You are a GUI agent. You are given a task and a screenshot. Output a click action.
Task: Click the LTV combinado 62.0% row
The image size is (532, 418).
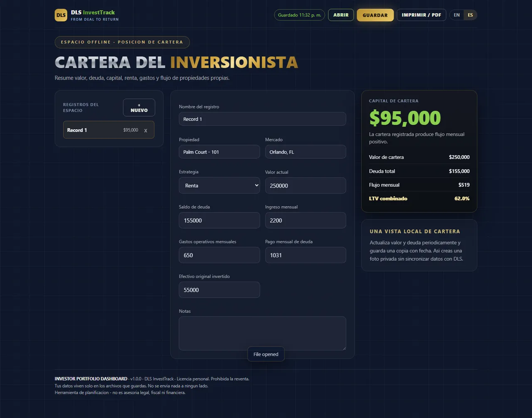419,198
